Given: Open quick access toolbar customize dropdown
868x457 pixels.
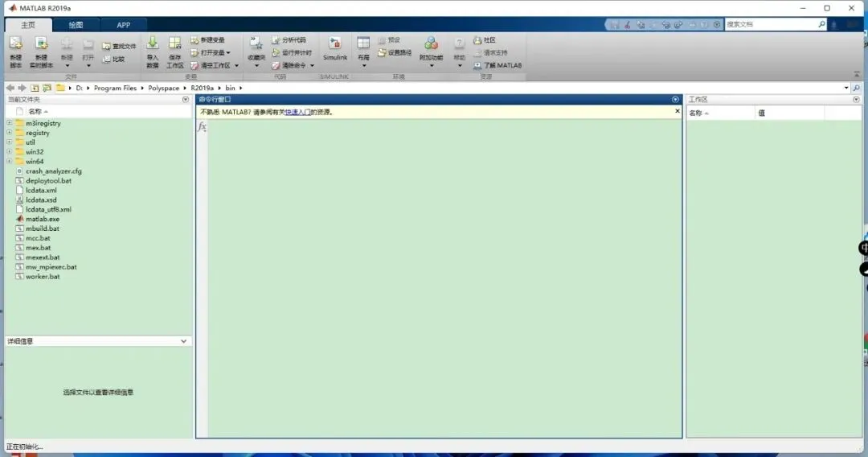Looking at the screenshot, I should (x=717, y=24).
